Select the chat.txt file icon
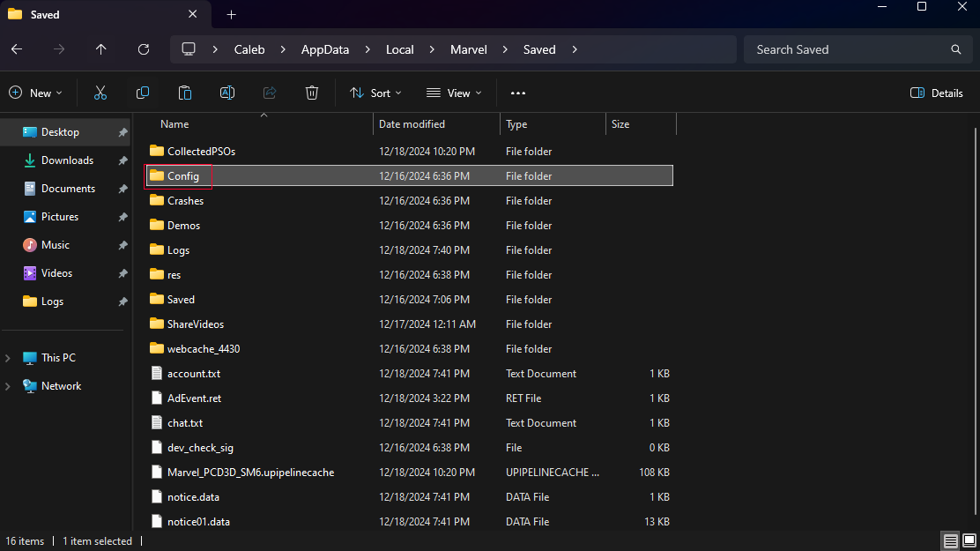 coord(157,423)
